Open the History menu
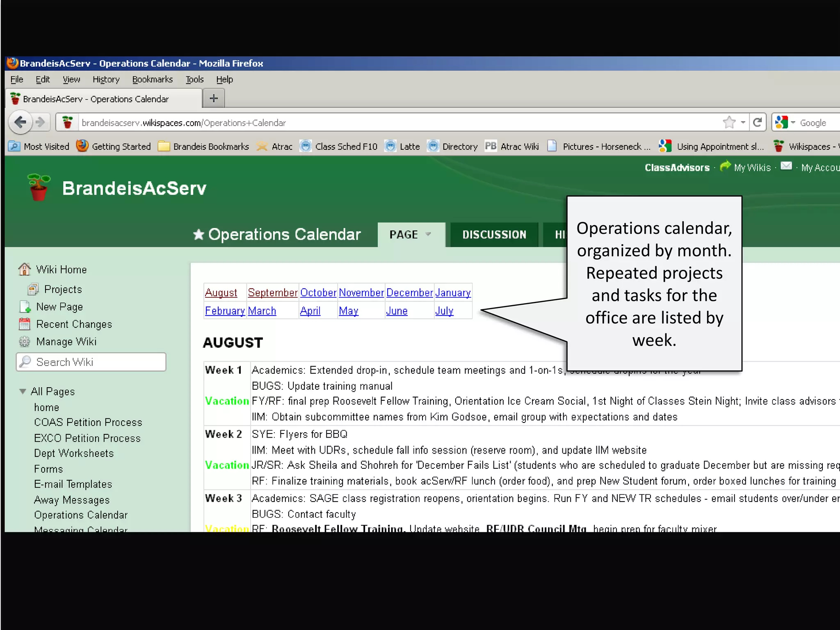The width and height of the screenshot is (840, 630). [106, 79]
